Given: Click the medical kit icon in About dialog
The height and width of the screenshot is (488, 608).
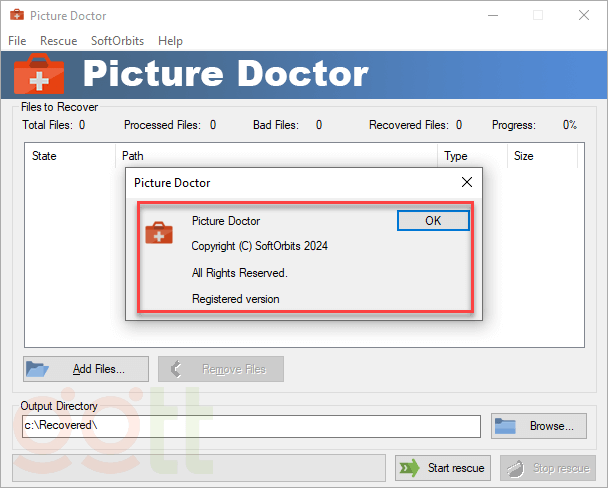Looking at the screenshot, I should (159, 233).
